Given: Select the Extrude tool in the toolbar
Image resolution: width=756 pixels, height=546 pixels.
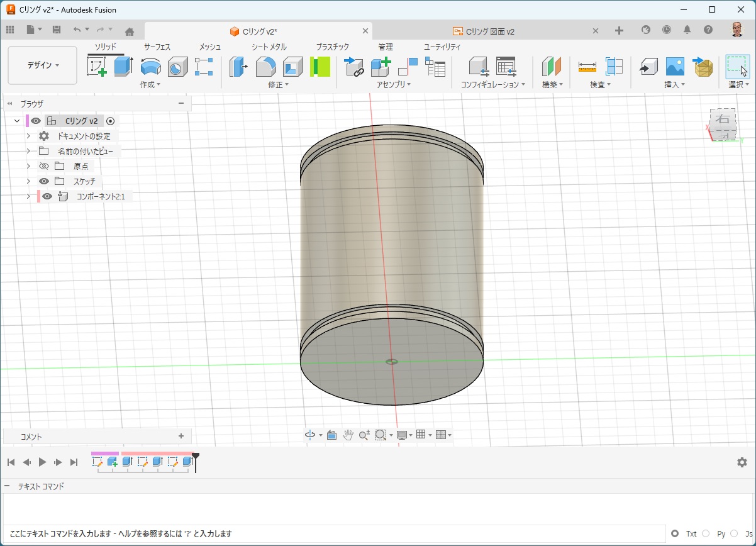Looking at the screenshot, I should pyautogui.click(x=123, y=66).
